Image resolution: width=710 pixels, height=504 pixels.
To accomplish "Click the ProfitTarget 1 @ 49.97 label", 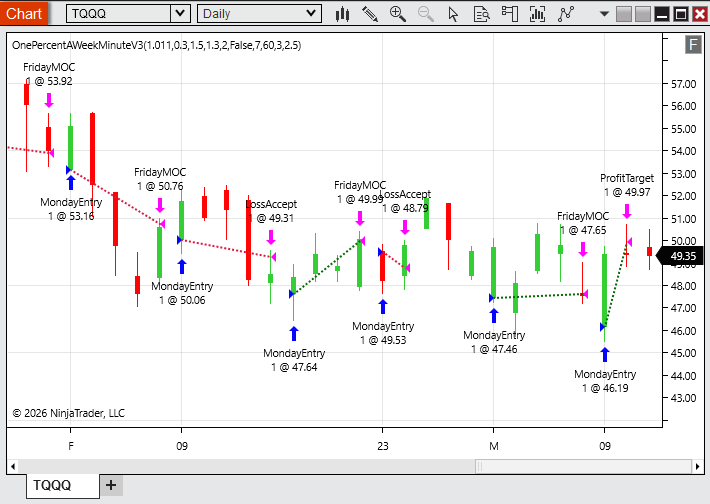I will point(627,185).
